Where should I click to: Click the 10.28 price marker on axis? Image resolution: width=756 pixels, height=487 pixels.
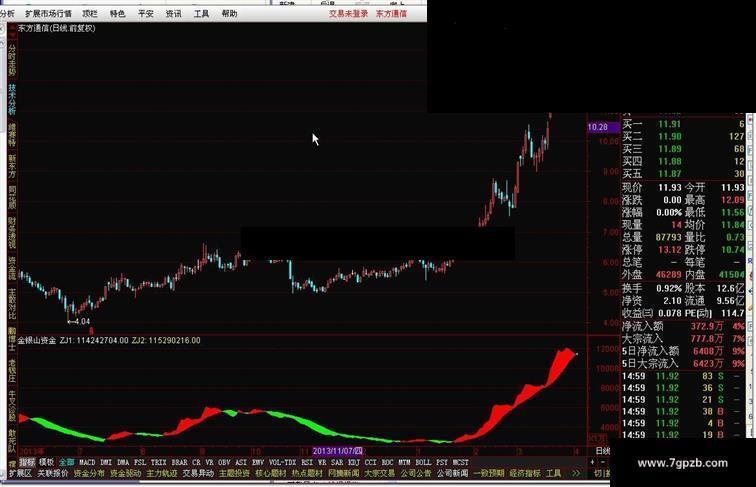[x=603, y=127]
